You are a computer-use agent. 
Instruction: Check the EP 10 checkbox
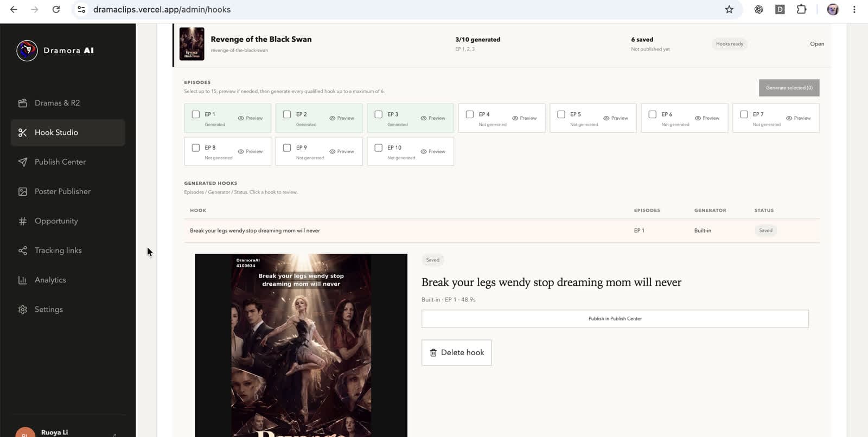(379, 147)
